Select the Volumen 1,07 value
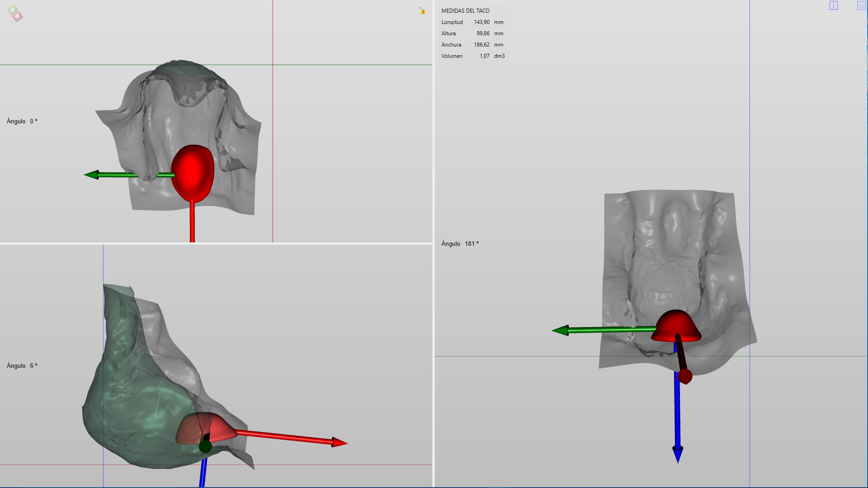 484,56
